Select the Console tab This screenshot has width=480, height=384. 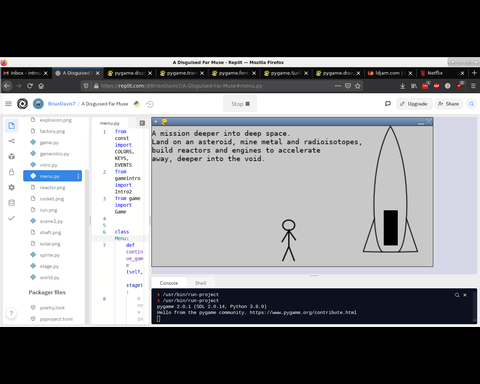click(x=169, y=283)
